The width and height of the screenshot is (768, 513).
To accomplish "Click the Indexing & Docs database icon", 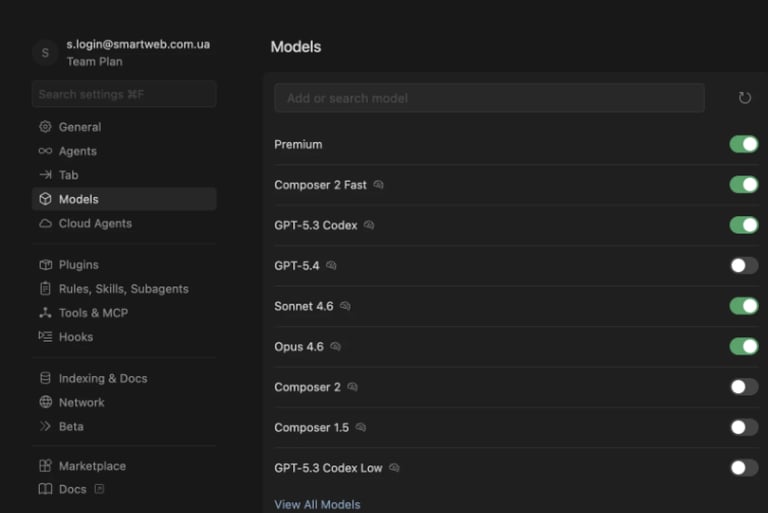I will pyautogui.click(x=45, y=378).
